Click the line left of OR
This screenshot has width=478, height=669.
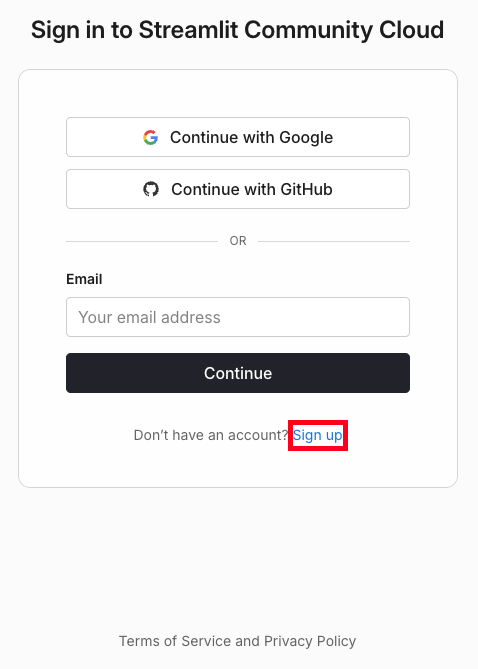142,241
